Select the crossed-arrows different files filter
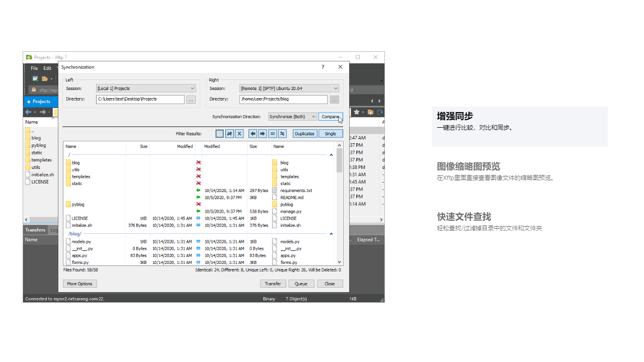This screenshot has width=644, height=362. (229, 133)
